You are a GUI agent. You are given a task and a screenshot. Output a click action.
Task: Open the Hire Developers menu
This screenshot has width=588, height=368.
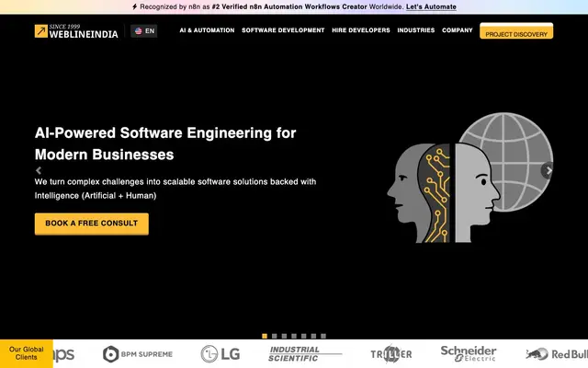click(361, 30)
